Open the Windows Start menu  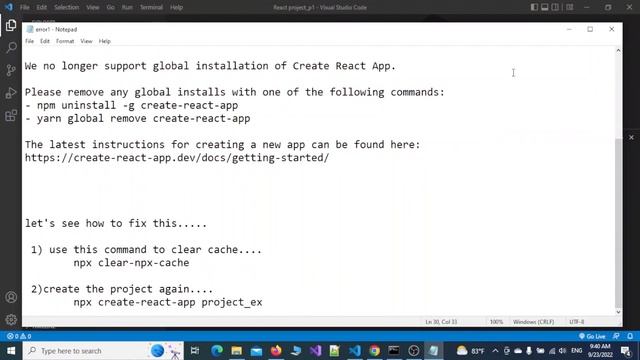tap(11, 351)
